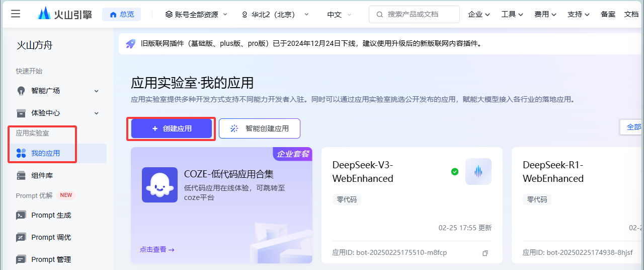
Task: Copy the DeepSeek-V3 application ID
Action: pyautogui.click(x=485, y=253)
